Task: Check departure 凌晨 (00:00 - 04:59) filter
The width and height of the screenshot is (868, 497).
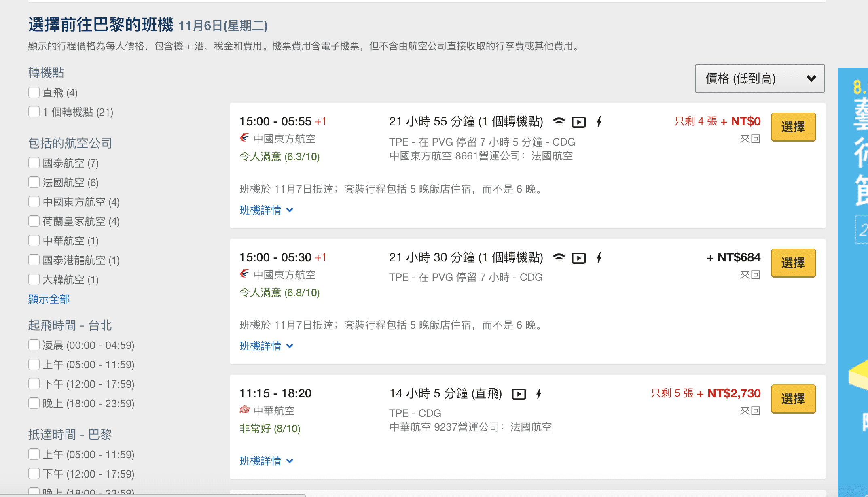Action: [x=34, y=345]
